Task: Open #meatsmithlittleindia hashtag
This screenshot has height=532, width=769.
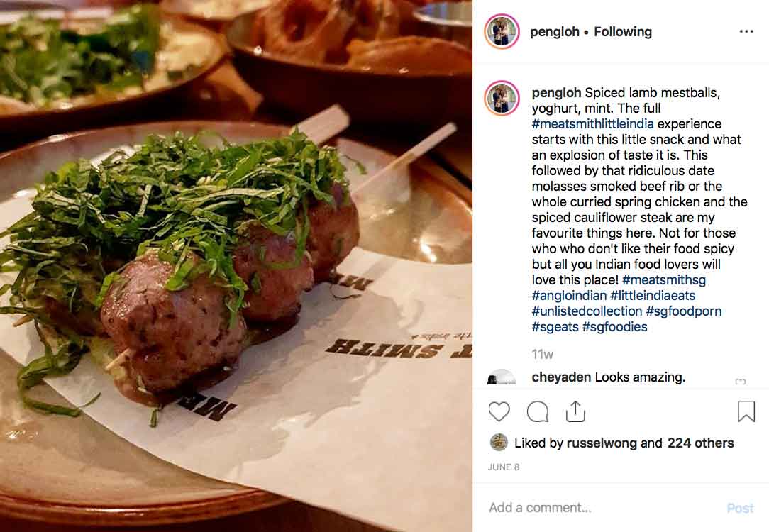Action: pos(592,123)
